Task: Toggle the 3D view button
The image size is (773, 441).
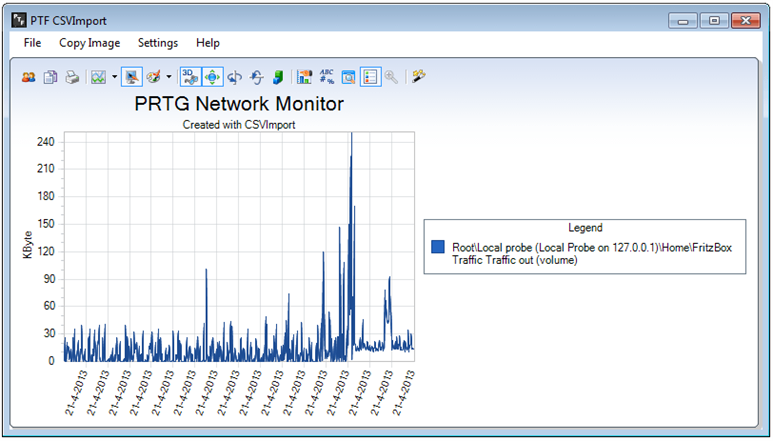Action: (x=190, y=77)
